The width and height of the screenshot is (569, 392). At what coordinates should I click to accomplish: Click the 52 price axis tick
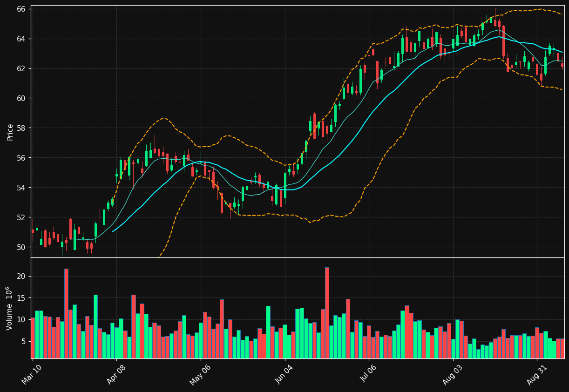(22, 217)
